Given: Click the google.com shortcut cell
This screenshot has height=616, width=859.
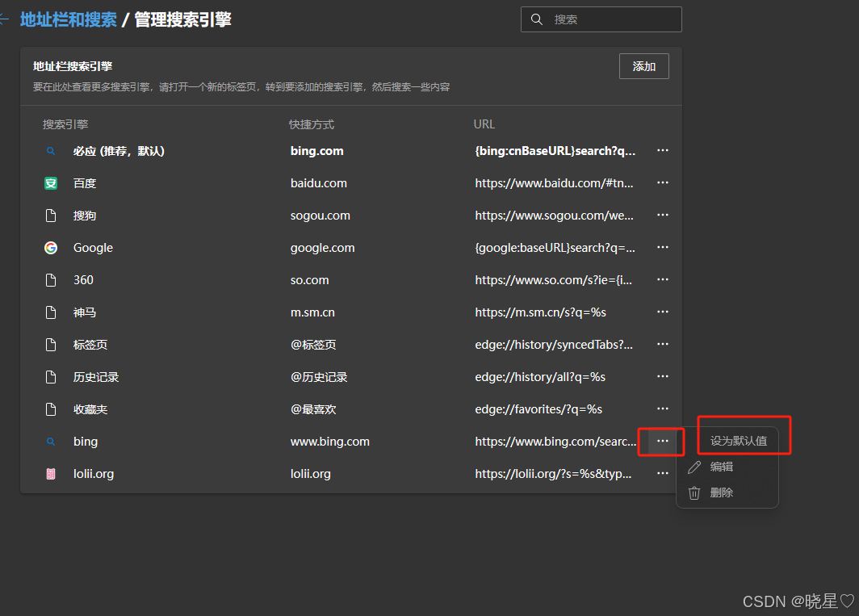Looking at the screenshot, I should (323, 249).
